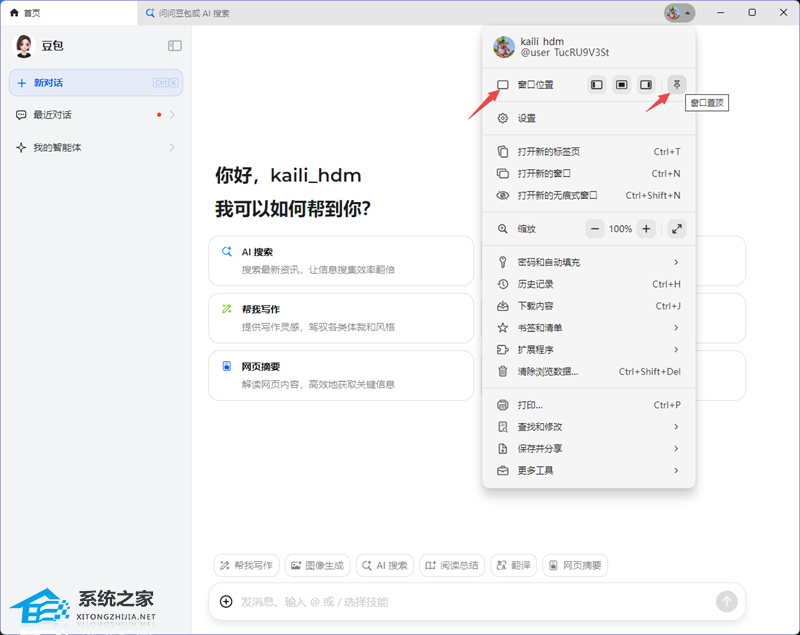Expand 密码和自动填充 submenu
This screenshot has width=800, height=635.
coord(589,262)
